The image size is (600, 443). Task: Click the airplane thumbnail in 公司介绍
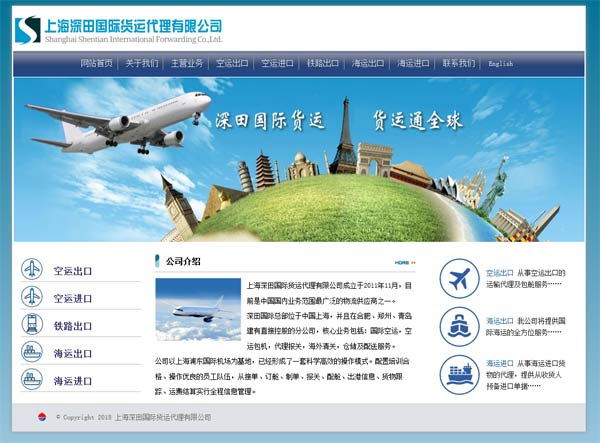pyautogui.click(x=198, y=310)
